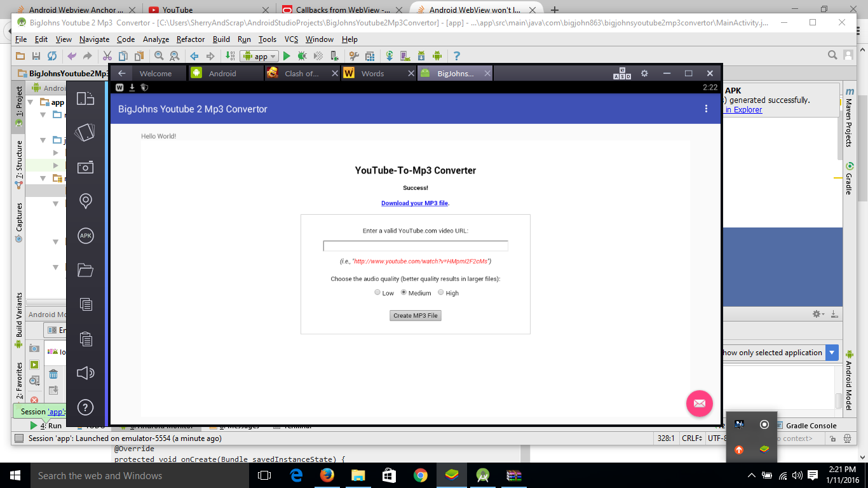Click the Search Everywhere magnifier at top right
The image size is (868, 488).
coord(832,55)
